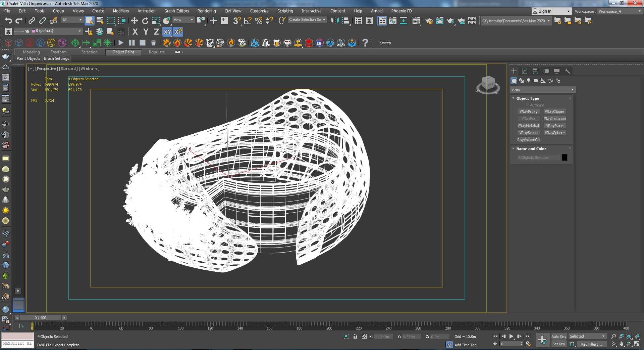Image resolution: width=644 pixels, height=350 pixels.
Task: Click the Key Filters button
Action: [x=591, y=344]
